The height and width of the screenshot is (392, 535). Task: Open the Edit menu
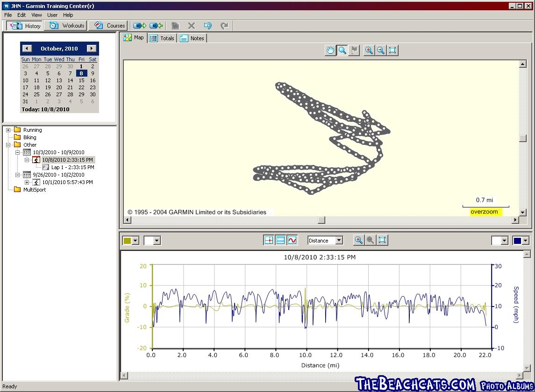[21, 15]
